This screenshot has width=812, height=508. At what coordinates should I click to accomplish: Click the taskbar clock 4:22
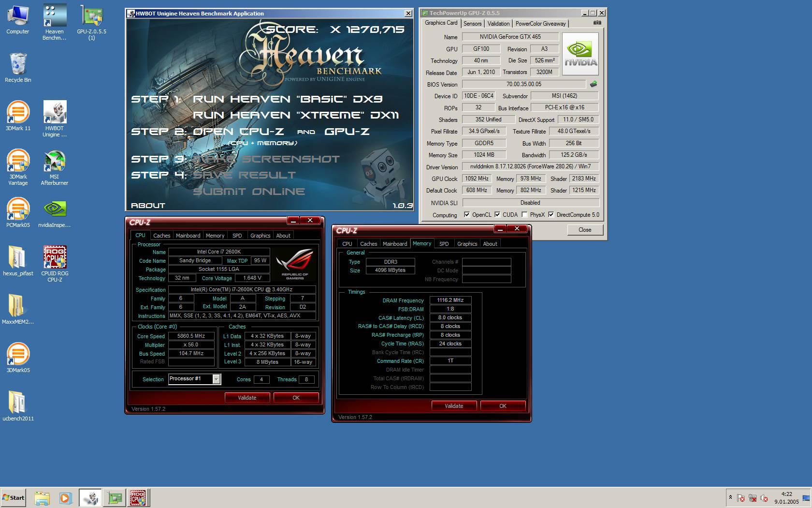[x=786, y=494]
